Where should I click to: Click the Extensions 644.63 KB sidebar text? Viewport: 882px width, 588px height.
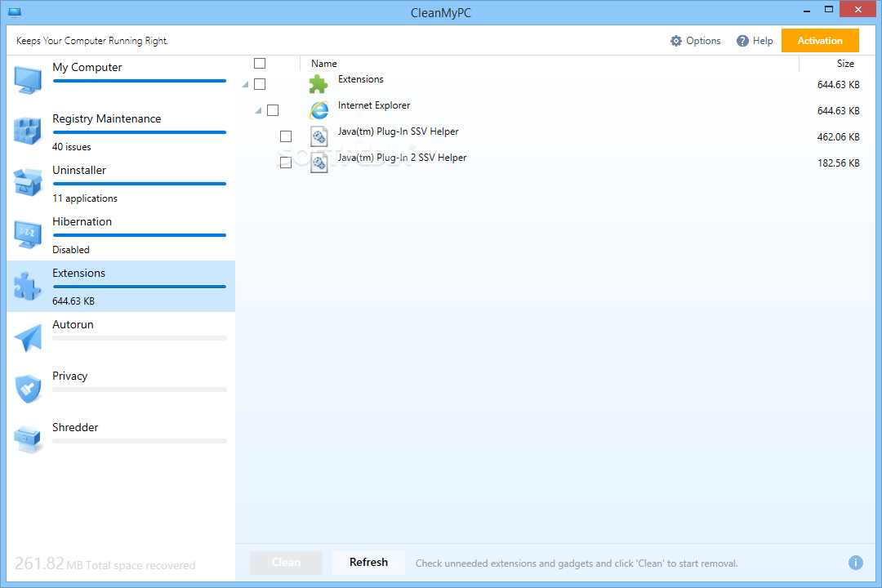[x=73, y=301]
